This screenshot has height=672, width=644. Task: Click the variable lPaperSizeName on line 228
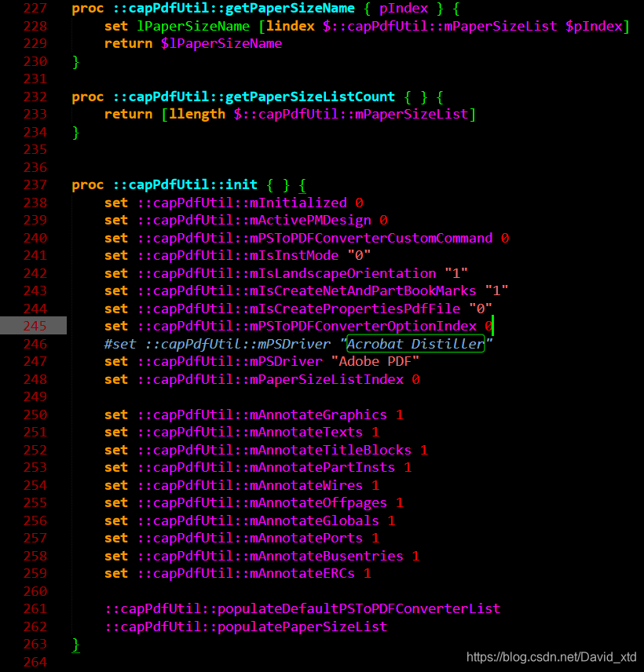pos(193,26)
